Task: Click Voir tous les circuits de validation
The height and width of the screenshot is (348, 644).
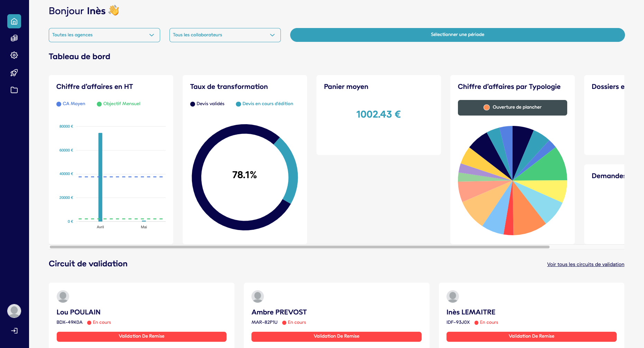Action: point(586,264)
